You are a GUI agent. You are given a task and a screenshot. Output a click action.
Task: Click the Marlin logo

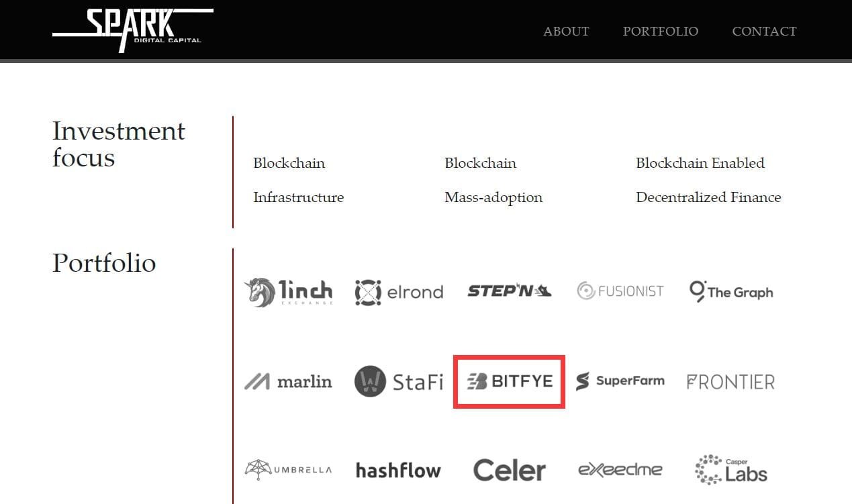(288, 382)
